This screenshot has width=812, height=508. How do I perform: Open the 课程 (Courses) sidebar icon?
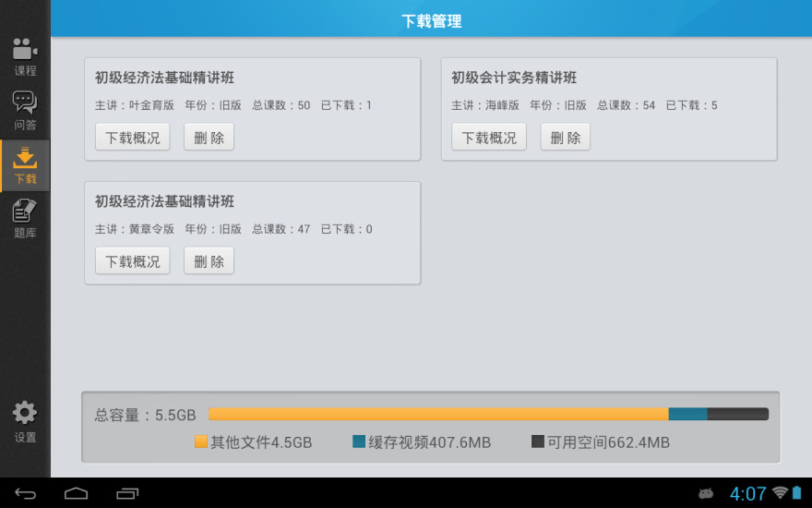point(25,56)
